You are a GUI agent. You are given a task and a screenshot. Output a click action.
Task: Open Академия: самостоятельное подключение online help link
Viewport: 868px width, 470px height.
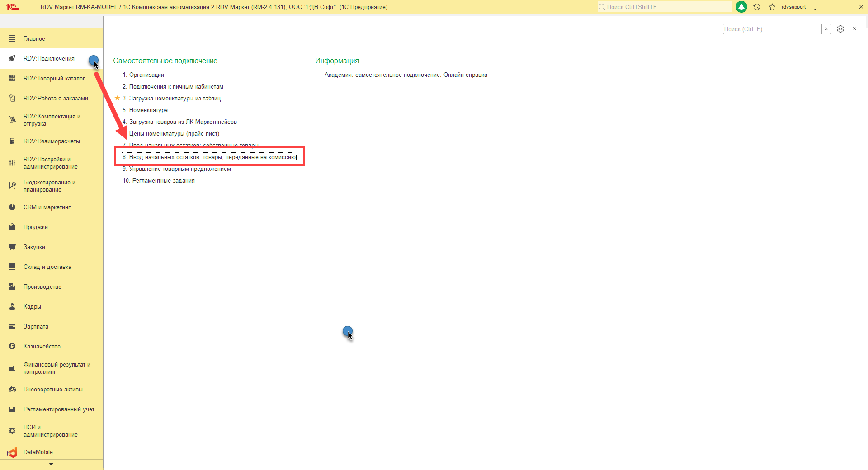click(x=406, y=75)
